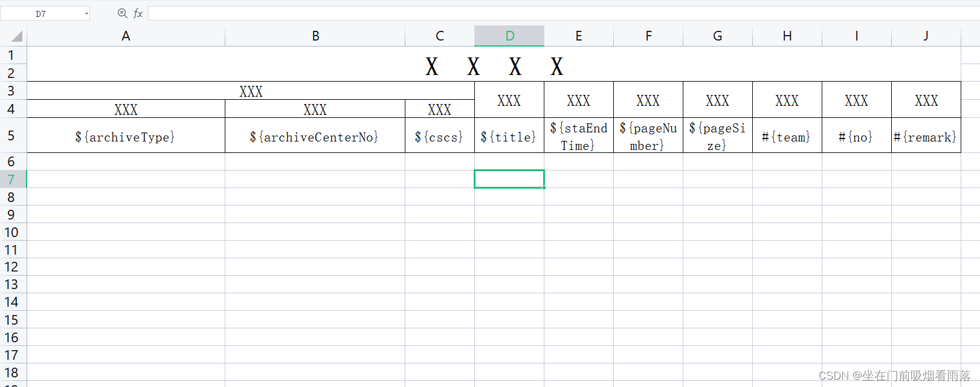The image size is (980, 387).
Task: Click the merged XXX cell spanning A3 to C3
Action: click(x=251, y=91)
